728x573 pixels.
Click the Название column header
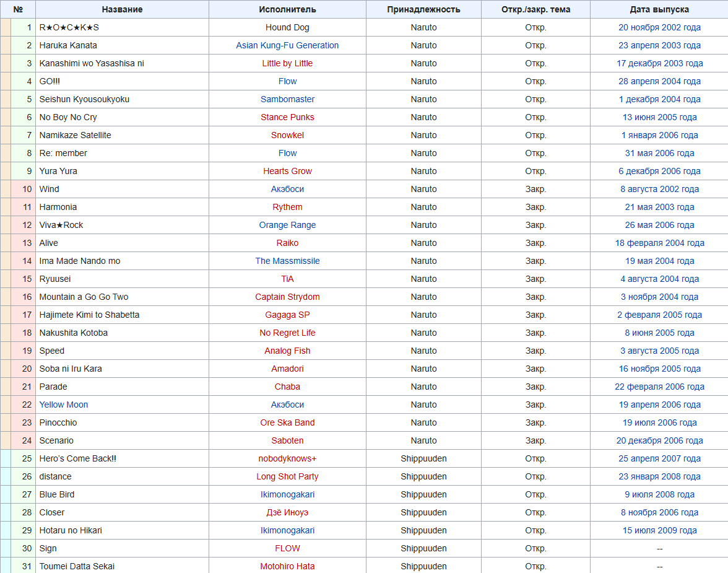click(122, 9)
